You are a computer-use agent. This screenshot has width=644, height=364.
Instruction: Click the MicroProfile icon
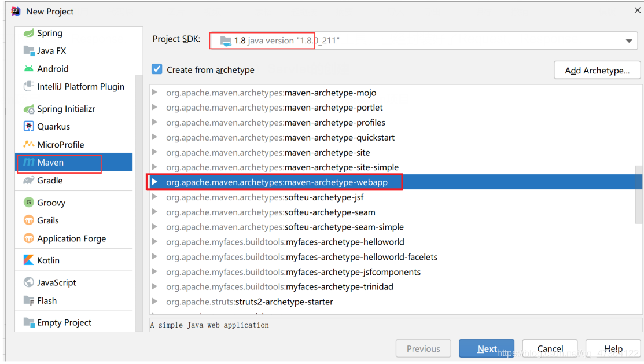29,144
